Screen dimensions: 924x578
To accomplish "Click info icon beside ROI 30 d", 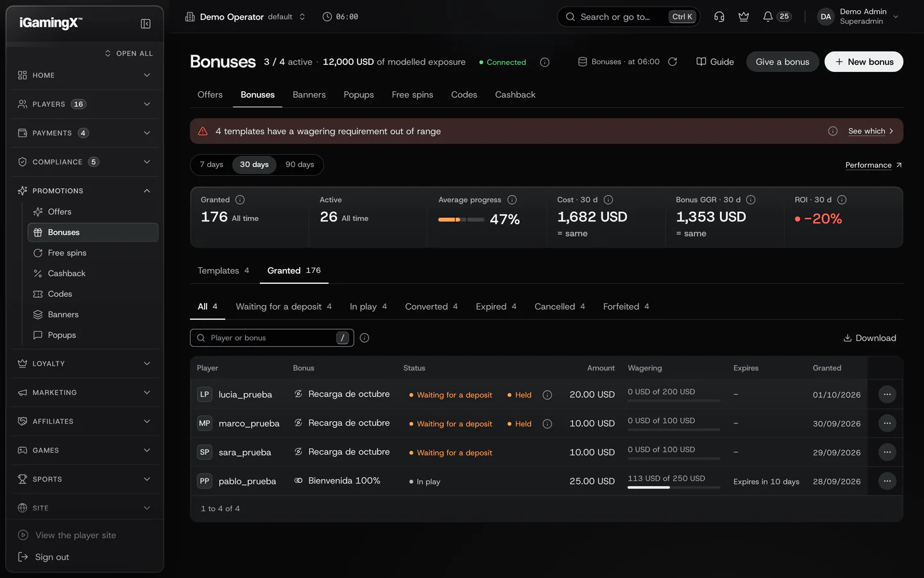I will click(842, 200).
